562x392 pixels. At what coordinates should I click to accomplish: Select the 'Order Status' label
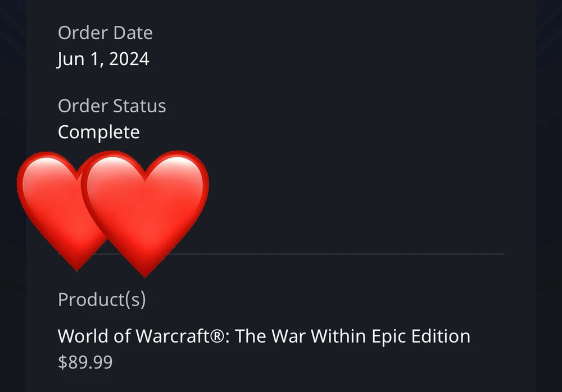click(x=112, y=106)
